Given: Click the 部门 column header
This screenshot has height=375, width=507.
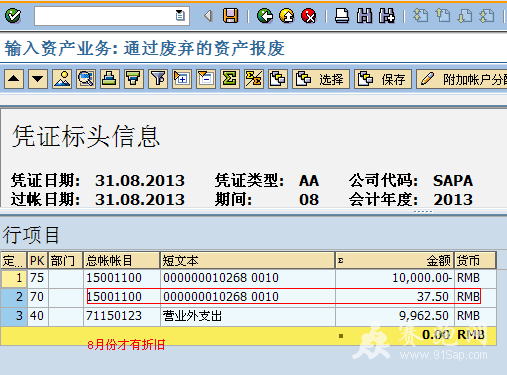Looking at the screenshot, I should (66, 260).
